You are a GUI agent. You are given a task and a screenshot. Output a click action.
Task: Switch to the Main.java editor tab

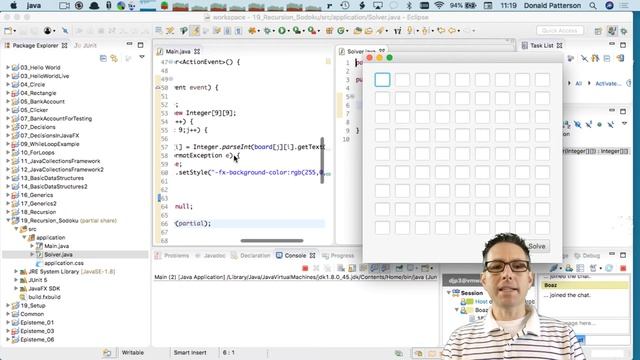pos(178,51)
